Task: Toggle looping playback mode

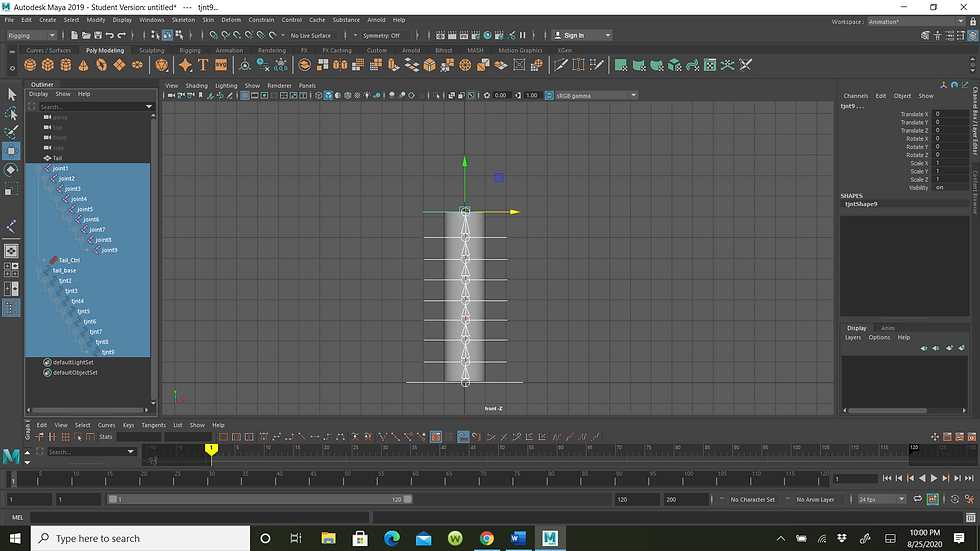Action: [918, 499]
